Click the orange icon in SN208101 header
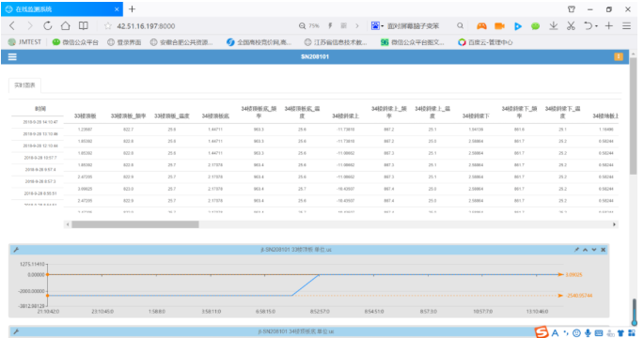This screenshot has width=644, height=338. coord(618,56)
